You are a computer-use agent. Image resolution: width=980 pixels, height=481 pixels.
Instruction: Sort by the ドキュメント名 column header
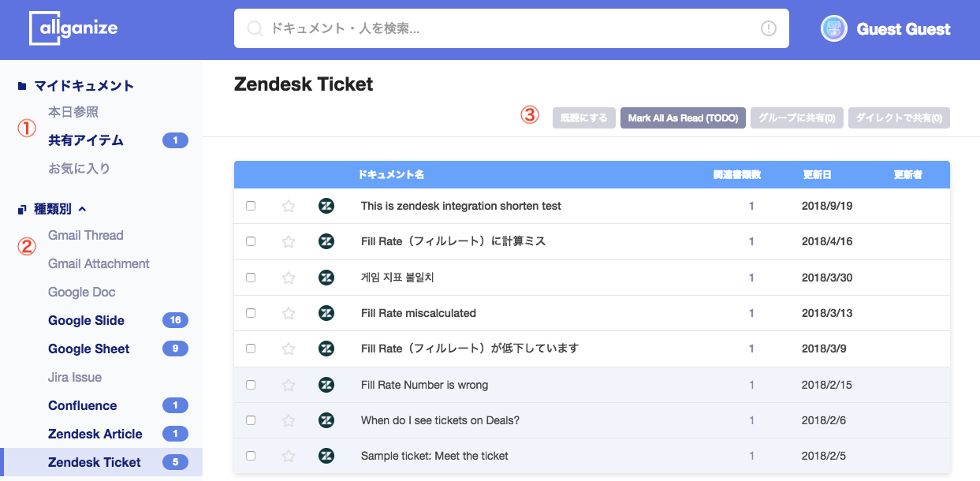[391, 174]
